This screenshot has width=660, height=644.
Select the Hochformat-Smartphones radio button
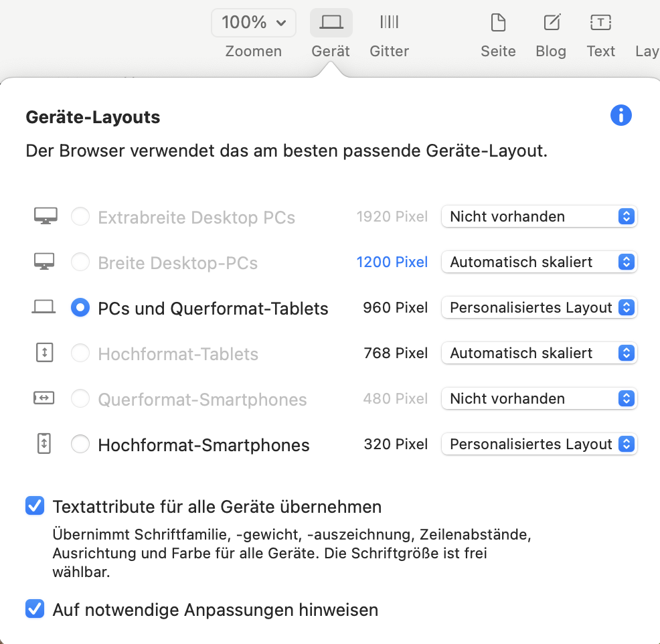tap(80, 444)
